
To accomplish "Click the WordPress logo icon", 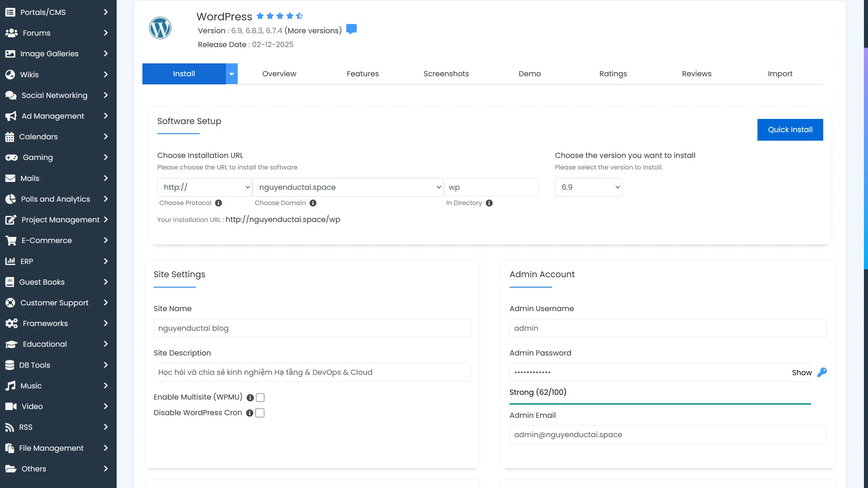I will [160, 28].
